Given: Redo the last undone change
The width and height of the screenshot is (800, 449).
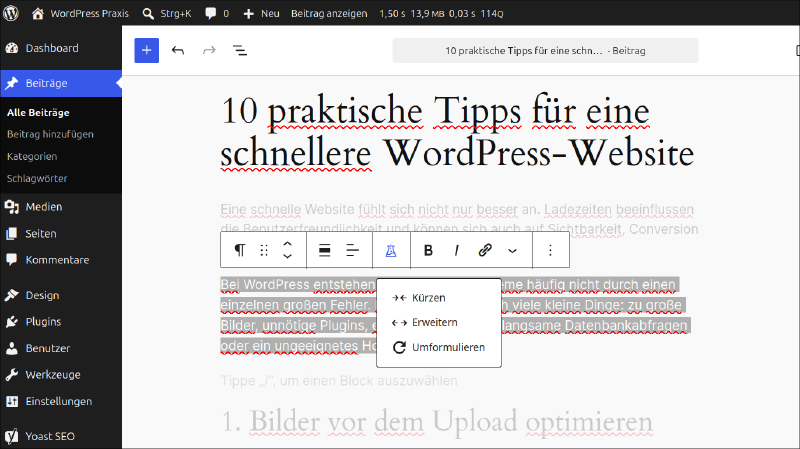Looking at the screenshot, I should coord(209,50).
